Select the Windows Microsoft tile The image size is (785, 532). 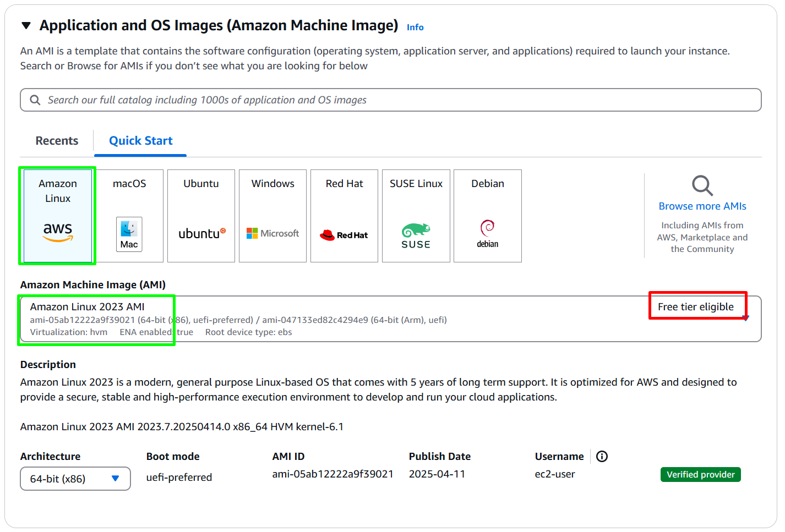point(272,216)
